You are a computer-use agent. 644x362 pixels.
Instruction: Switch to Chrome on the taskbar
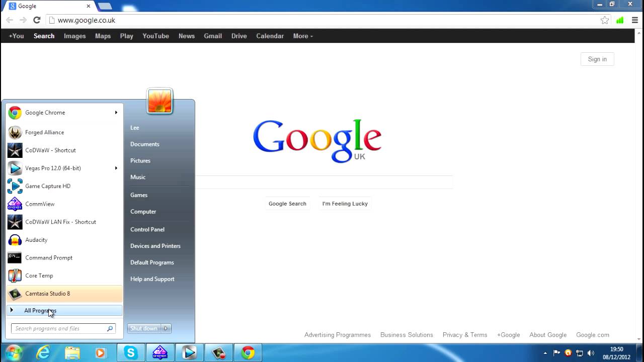pyautogui.click(x=248, y=353)
